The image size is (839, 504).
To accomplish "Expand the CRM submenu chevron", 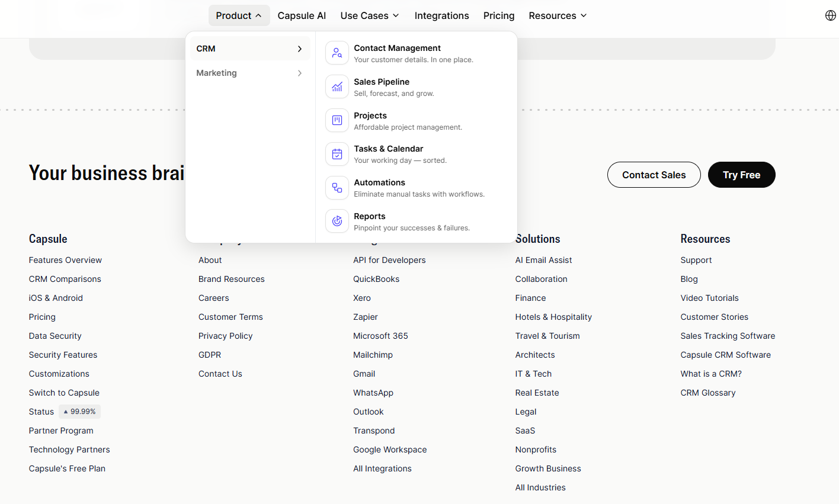I will click(x=299, y=49).
